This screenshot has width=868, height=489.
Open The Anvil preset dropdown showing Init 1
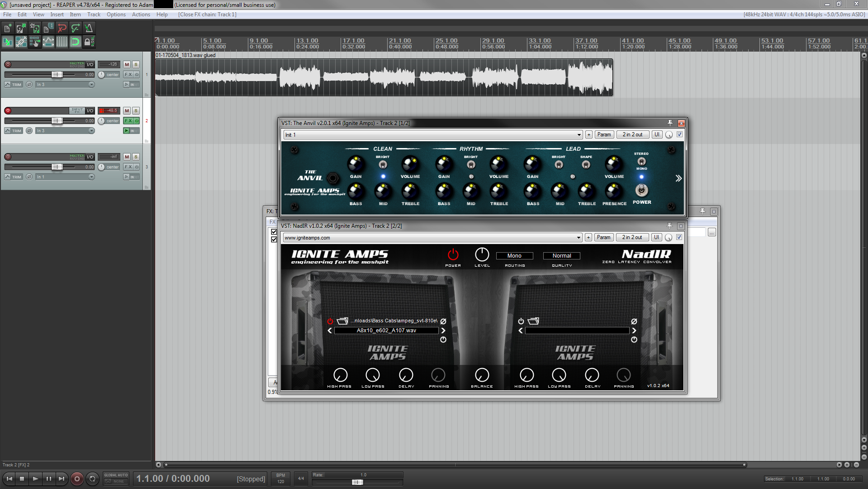pyautogui.click(x=433, y=135)
